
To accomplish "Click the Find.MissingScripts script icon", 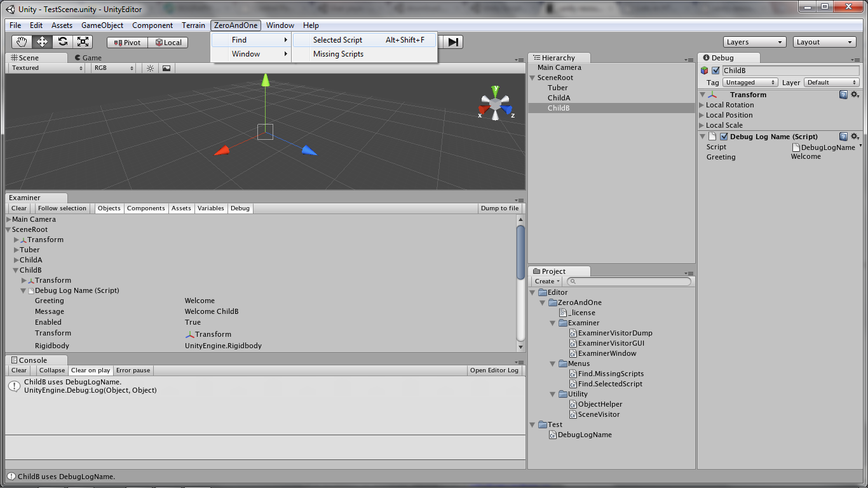I will point(573,374).
